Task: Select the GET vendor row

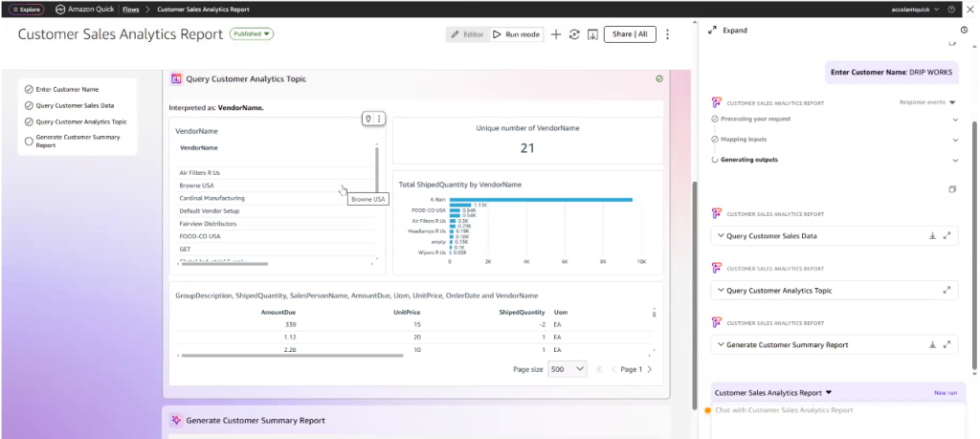Action: pyautogui.click(x=275, y=250)
